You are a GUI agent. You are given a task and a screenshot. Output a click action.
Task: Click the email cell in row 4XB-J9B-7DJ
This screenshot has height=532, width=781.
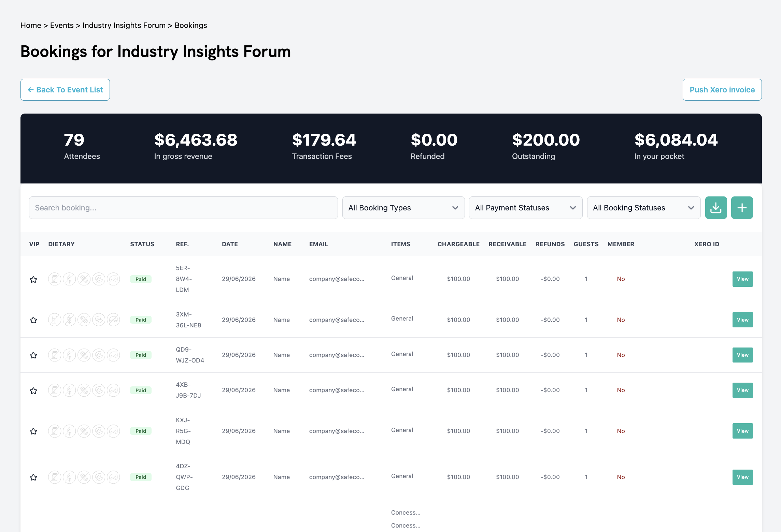click(337, 390)
